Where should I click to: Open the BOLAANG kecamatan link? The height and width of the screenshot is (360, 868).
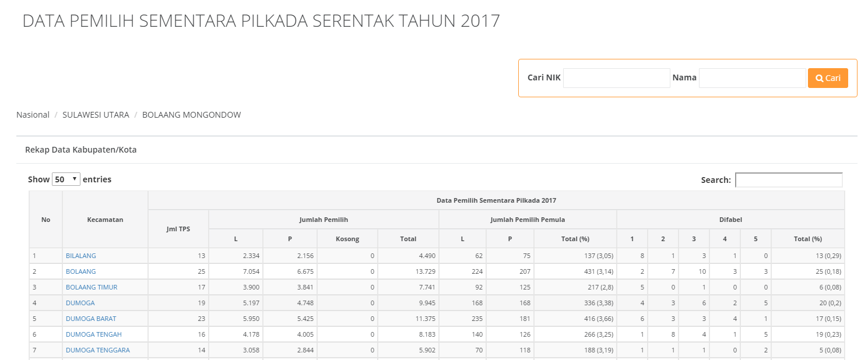coord(81,271)
